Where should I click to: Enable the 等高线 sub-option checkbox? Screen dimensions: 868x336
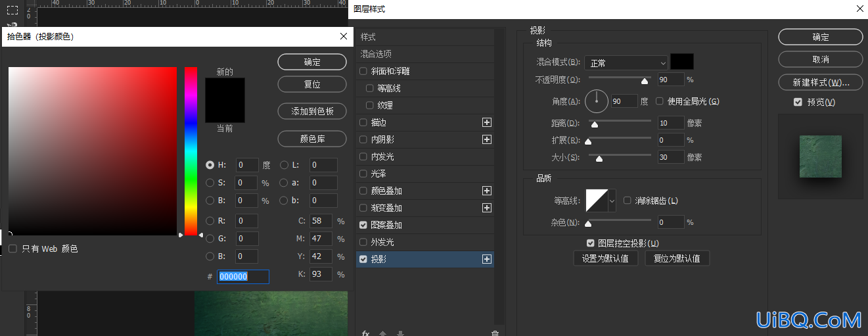click(x=370, y=88)
